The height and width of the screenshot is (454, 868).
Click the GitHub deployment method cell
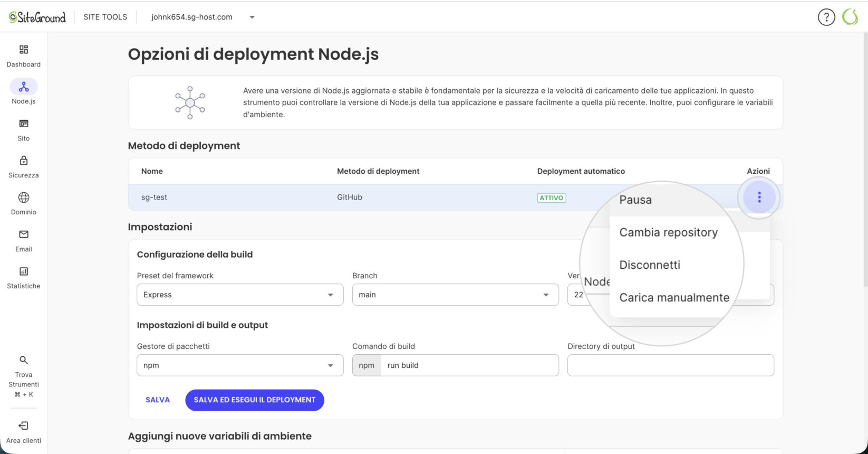pos(350,197)
